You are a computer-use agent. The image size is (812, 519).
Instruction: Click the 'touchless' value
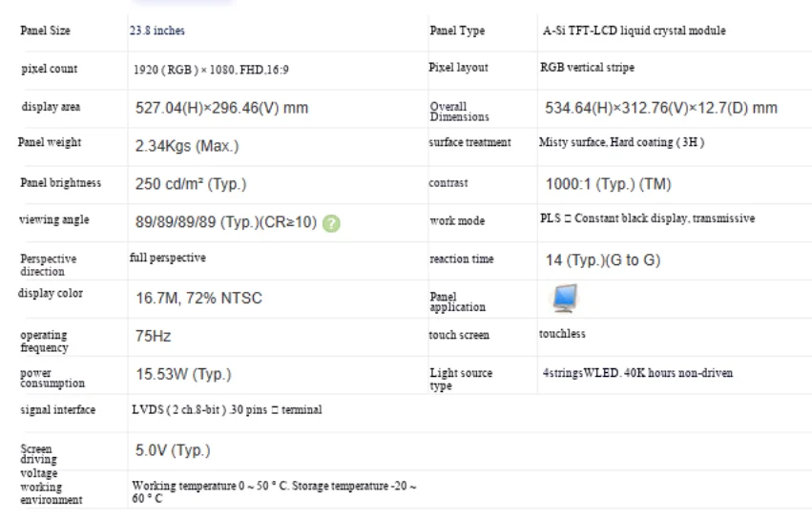(562, 334)
